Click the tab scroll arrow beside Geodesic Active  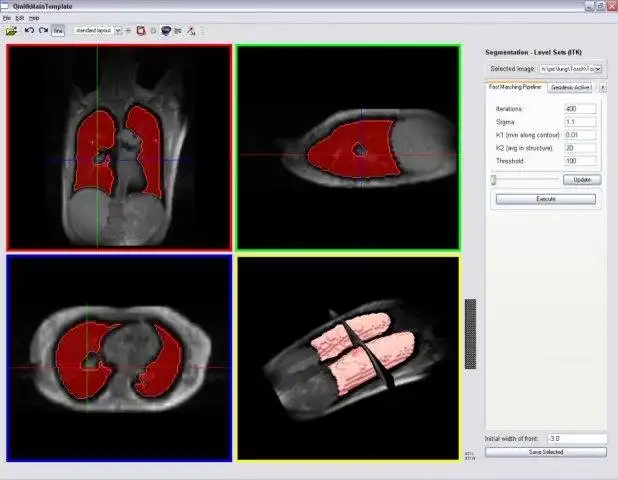pyautogui.click(x=602, y=87)
